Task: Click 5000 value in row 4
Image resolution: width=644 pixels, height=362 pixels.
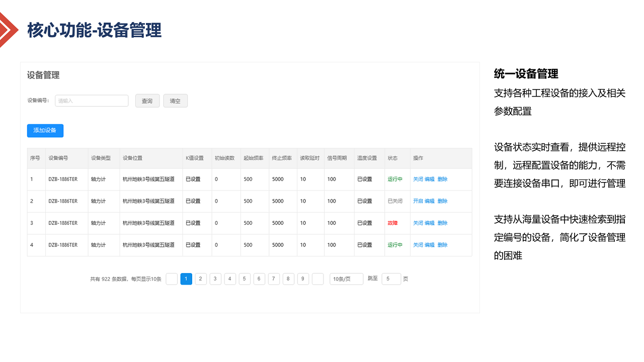Action: click(x=278, y=245)
